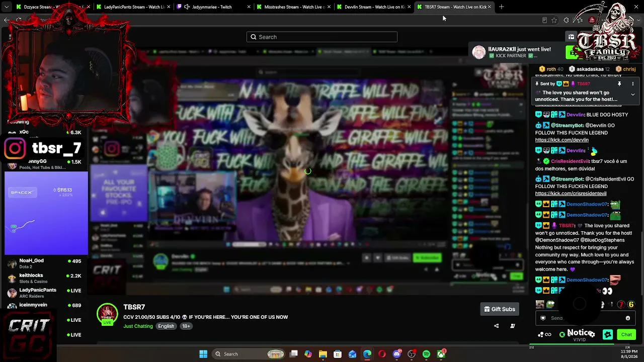The width and height of the screenshot is (644, 362).
Task: Click the clip/mod users icon beside Share
Action: pos(512,326)
